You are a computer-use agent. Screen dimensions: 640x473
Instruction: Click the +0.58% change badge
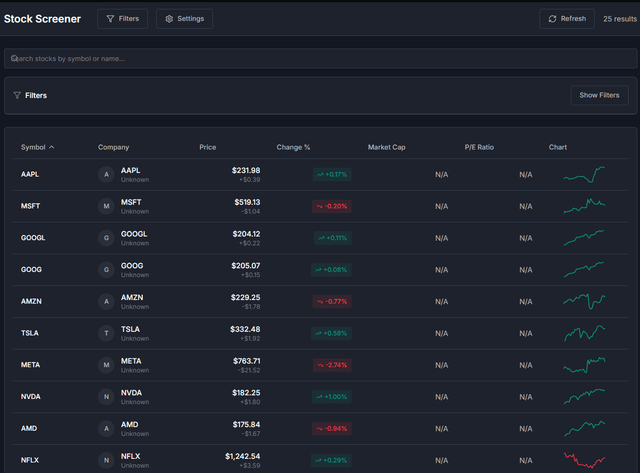click(331, 333)
